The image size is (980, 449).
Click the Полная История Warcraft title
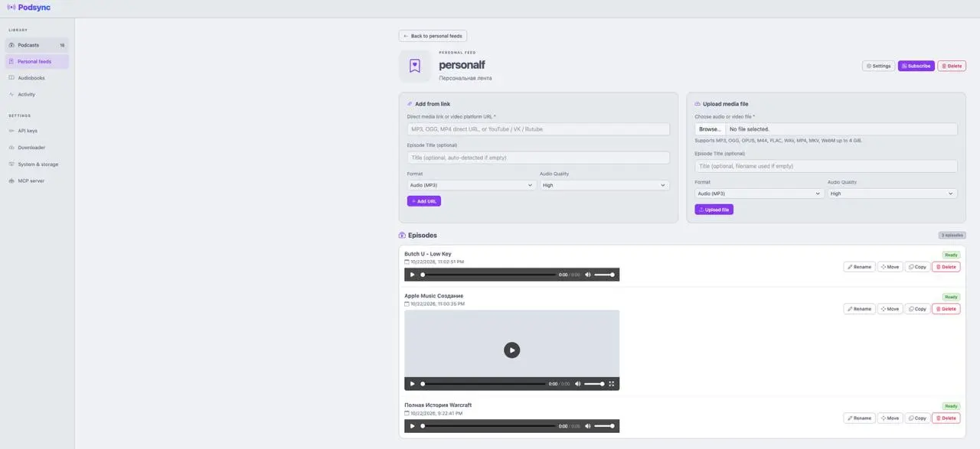(x=438, y=405)
